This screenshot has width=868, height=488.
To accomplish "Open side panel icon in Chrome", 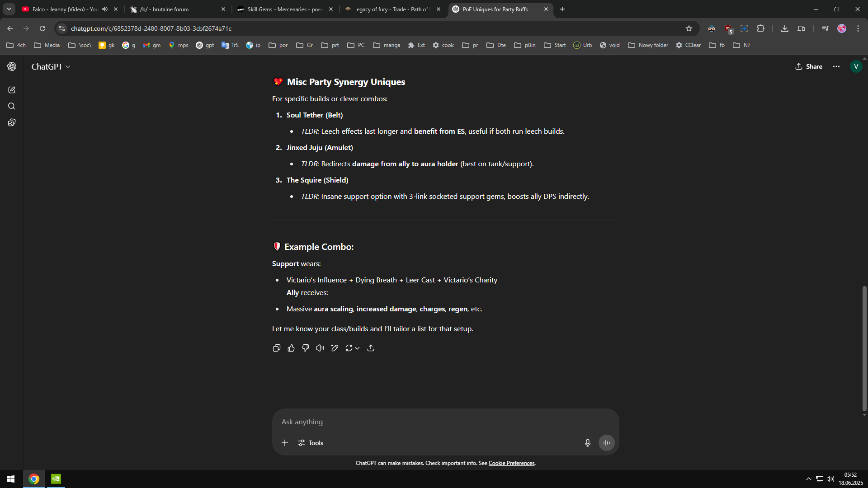I will pyautogui.click(x=801, y=28).
